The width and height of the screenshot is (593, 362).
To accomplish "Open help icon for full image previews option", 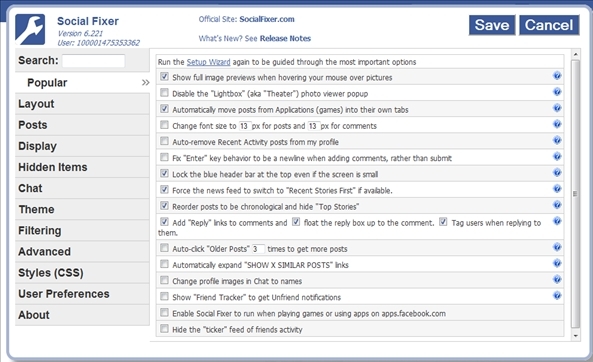I will pyautogui.click(x=557, y=76).
